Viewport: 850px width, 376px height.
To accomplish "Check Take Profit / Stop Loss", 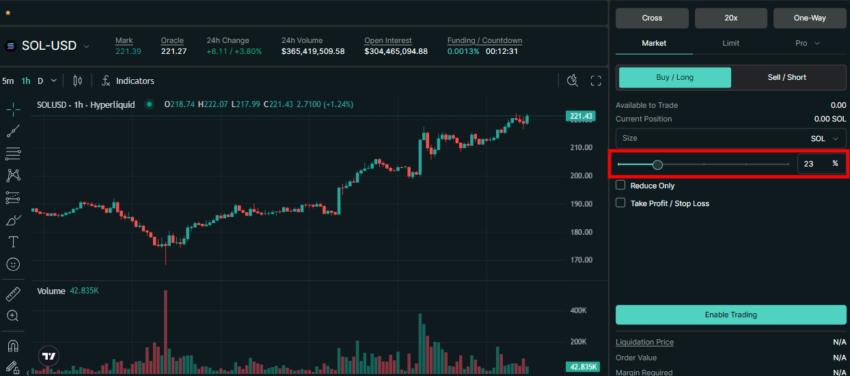I will pos(621,203).
